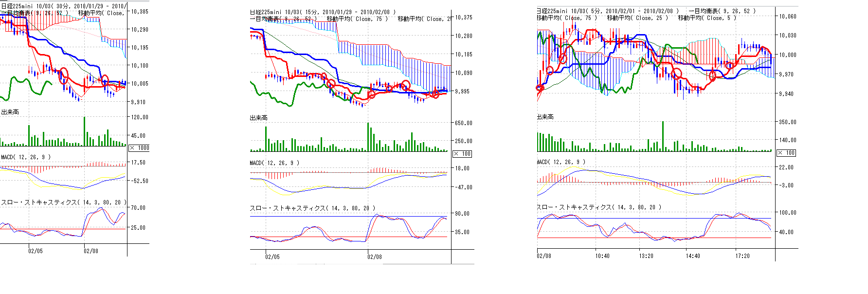Click 移動平均(Close, 75) in the 15分 chart
868x294 pixels.
(357, 19)
